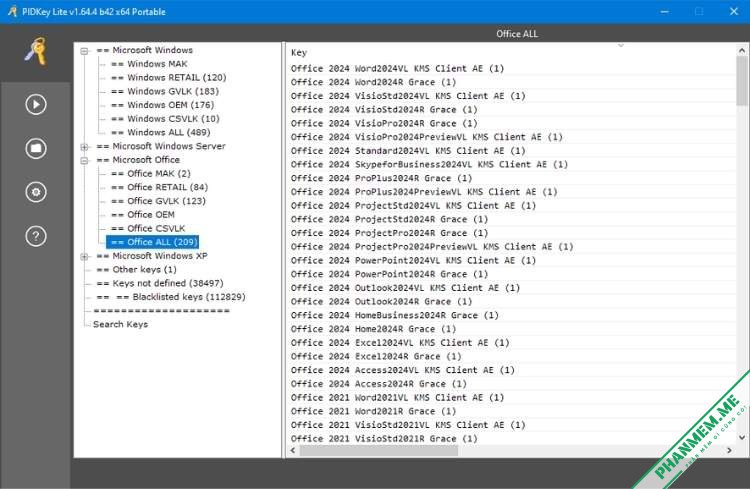Select Word2024R Grace row
The image size is (750, 489).
[x=511, y=82]
